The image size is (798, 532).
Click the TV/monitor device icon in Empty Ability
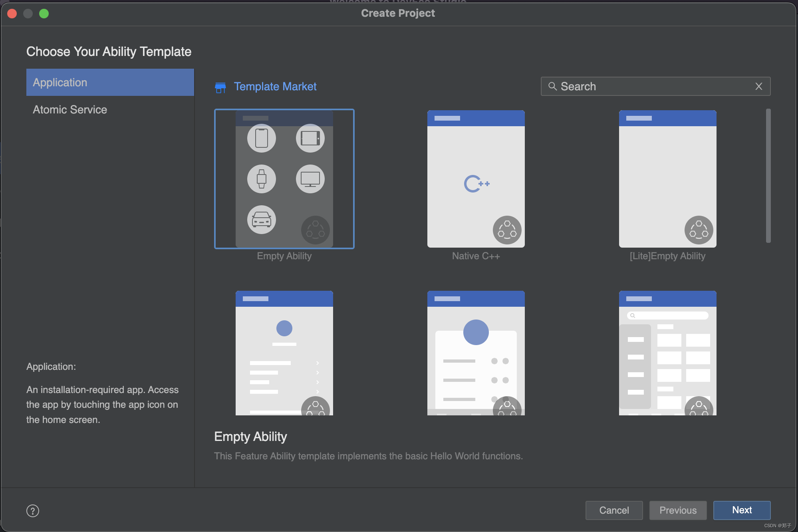(x=308, y=179)
